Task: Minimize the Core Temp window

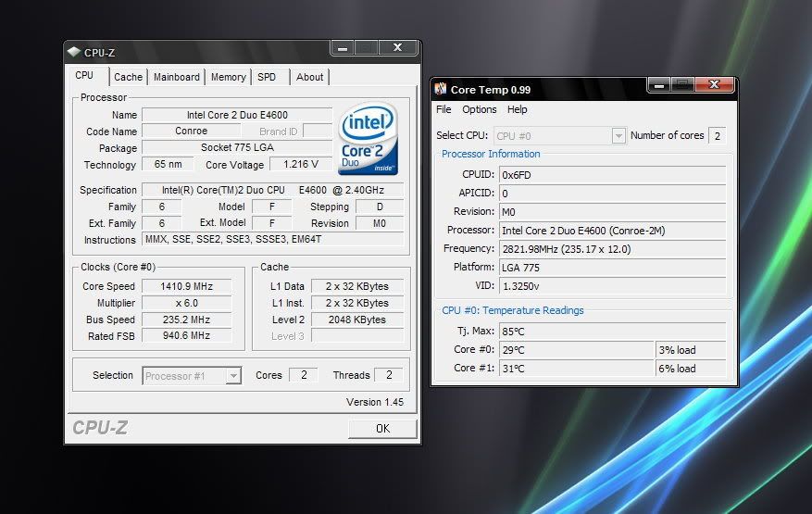Action: point(659,85)
